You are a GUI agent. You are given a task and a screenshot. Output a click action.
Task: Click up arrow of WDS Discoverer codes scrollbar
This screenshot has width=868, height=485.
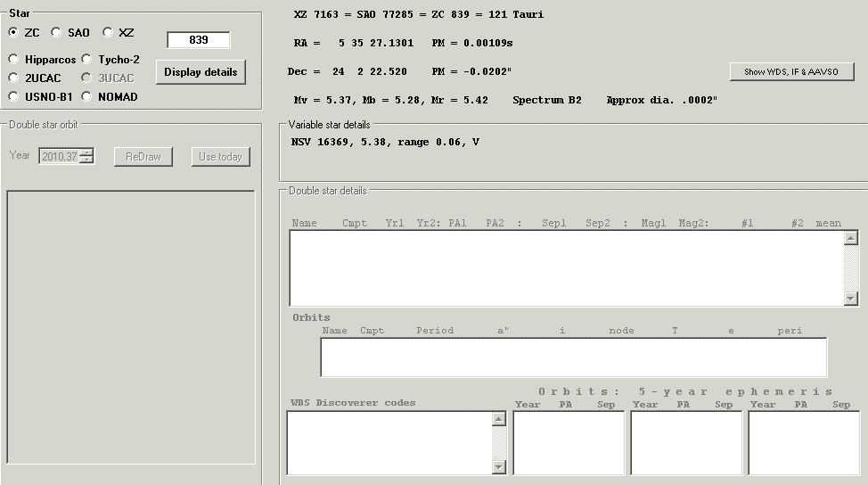tap(499, 419)
